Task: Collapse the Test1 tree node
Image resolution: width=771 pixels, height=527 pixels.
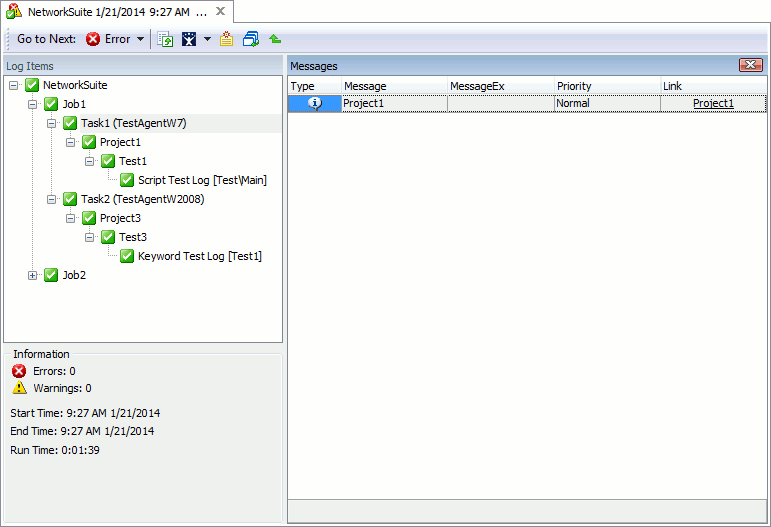Action: 89,161
